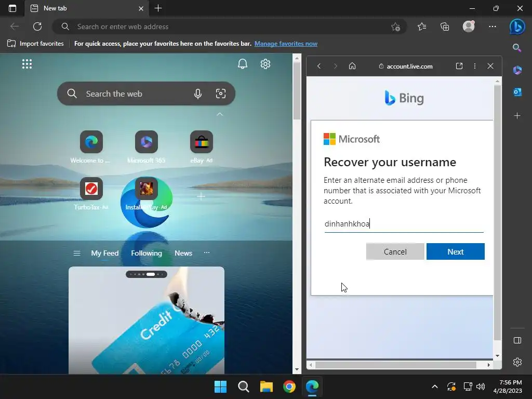532x399 pixels.
Task: Show hidden system tray icons
Action: point(435,387)
